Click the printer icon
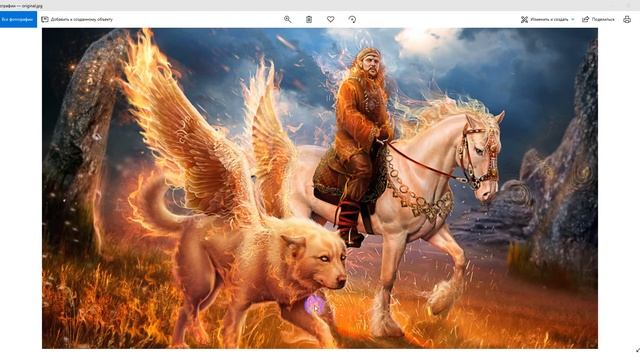The width and height of the screenshot is (640, 360). tap(627, 19)
